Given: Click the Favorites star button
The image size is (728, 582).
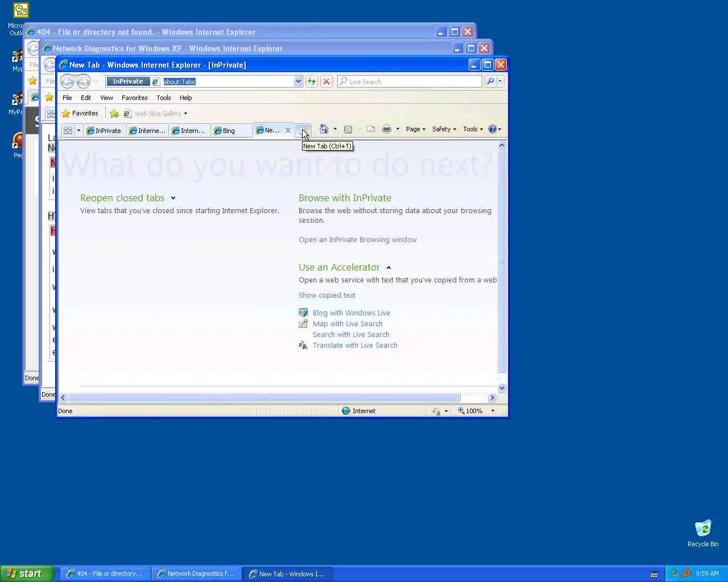Looking at the screenshot, I should coord(80,113).
